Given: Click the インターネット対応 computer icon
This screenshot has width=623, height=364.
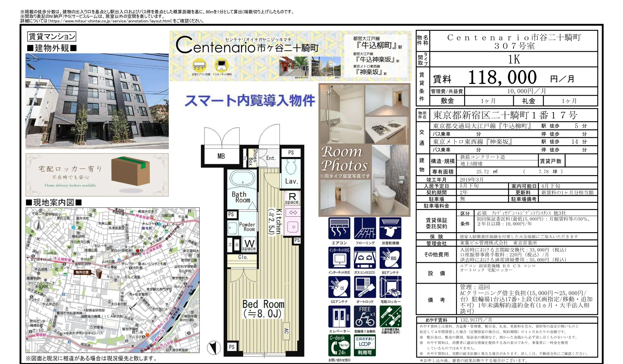Looking at the screenshot, I should [339, 258].
